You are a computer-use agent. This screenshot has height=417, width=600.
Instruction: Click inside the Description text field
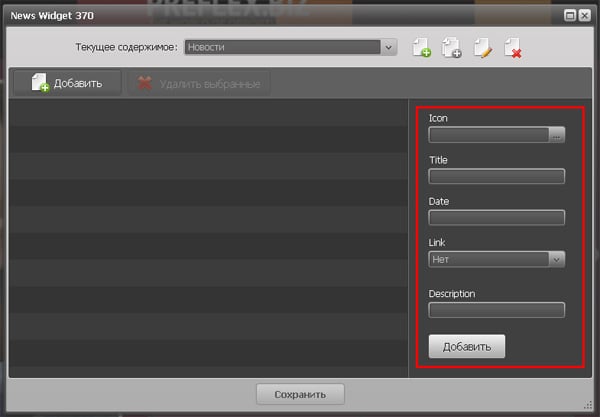tap(496, 310)
